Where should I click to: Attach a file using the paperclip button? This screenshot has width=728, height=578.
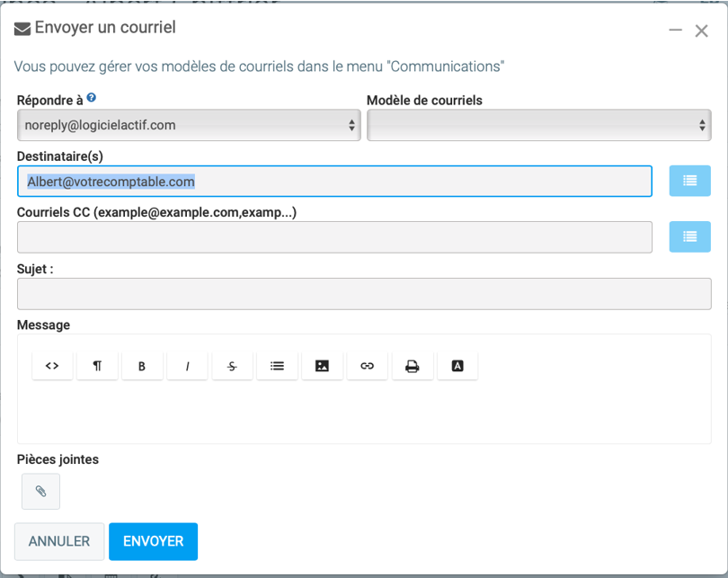[40, 492]
